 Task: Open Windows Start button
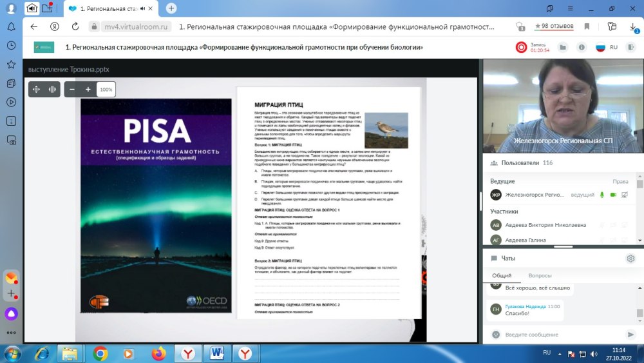(12, 353)
